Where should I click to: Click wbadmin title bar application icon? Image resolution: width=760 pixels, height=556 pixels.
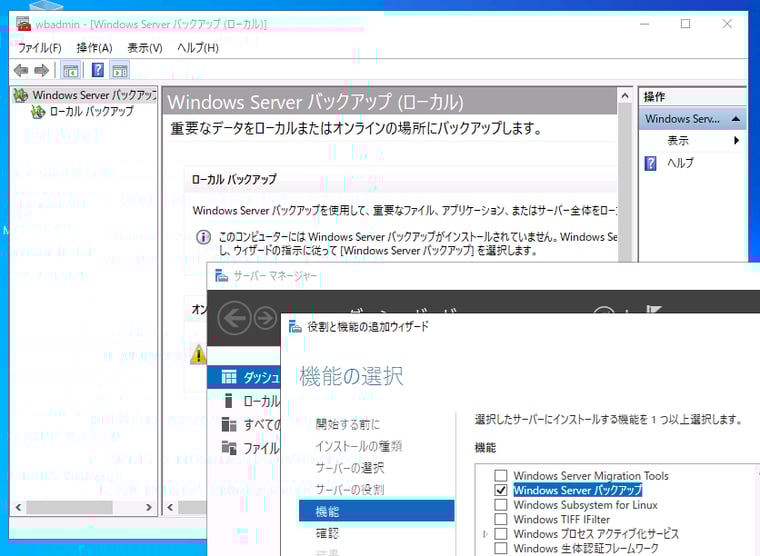23,23
